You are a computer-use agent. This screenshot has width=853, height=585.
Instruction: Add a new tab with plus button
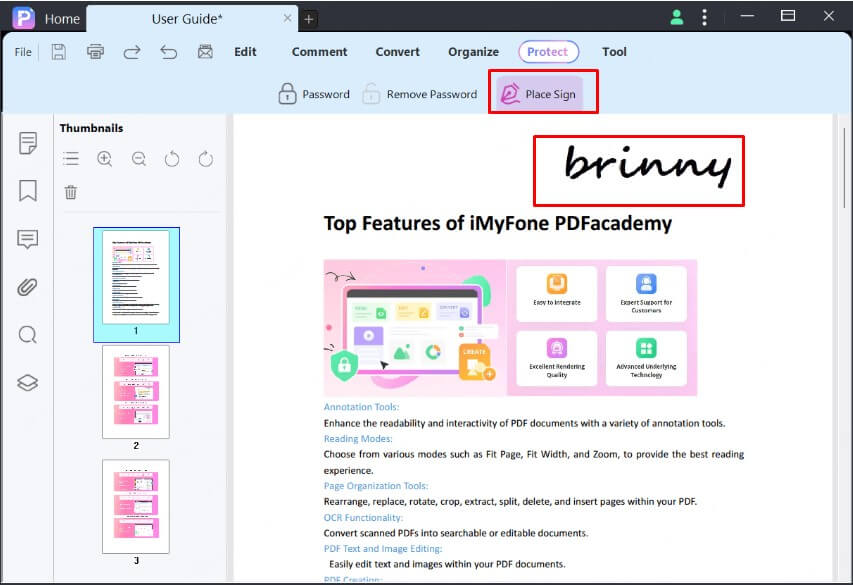pyautogui.click(x=308, y=19)
